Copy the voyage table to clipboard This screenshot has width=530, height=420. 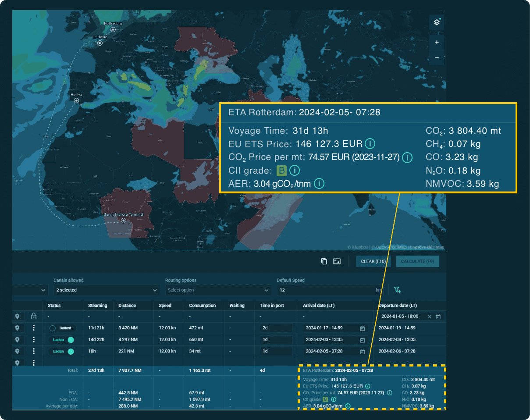[324, 261]
